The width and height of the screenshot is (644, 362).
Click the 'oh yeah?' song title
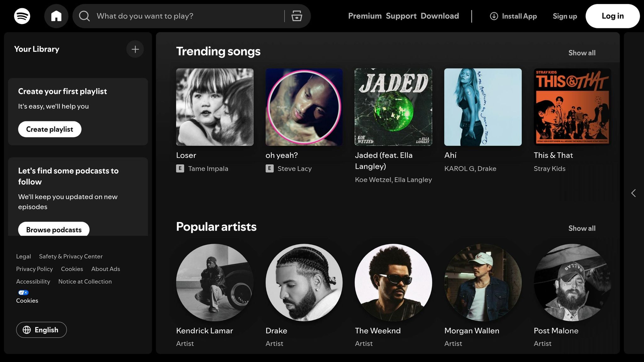(x=282, y=155)
